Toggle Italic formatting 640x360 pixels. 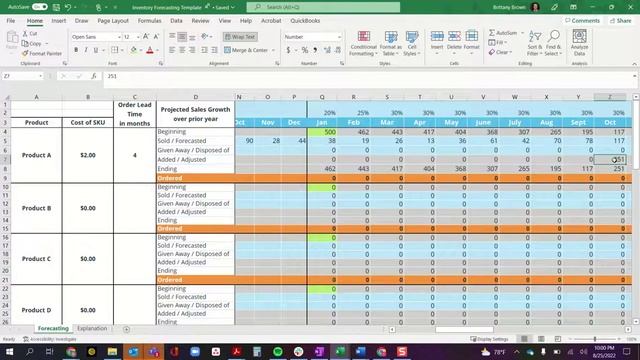click(86, 50)
